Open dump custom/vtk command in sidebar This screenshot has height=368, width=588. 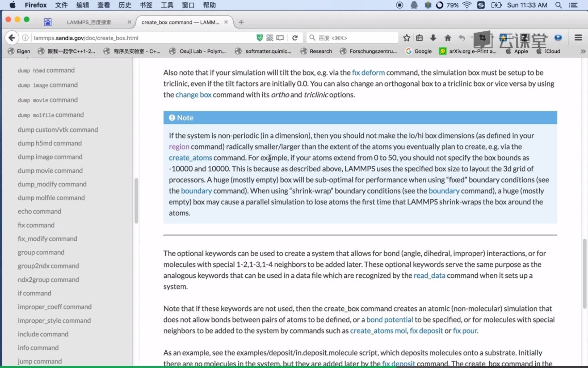(58, 130)
